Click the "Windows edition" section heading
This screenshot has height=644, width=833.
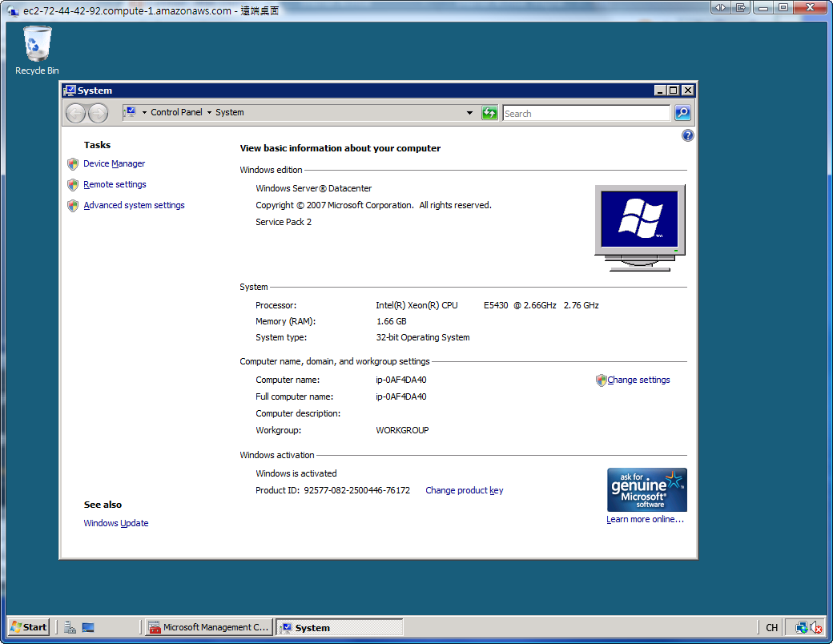click(x=271, y=170)
